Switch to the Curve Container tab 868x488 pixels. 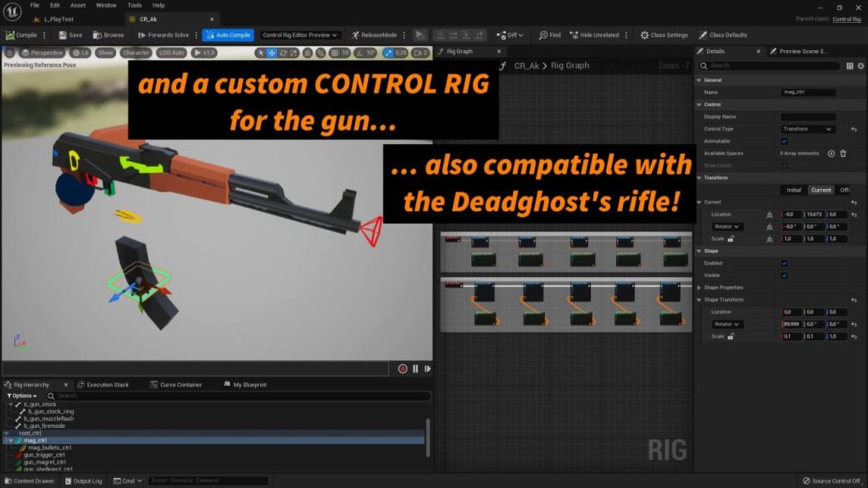[176, 385]
